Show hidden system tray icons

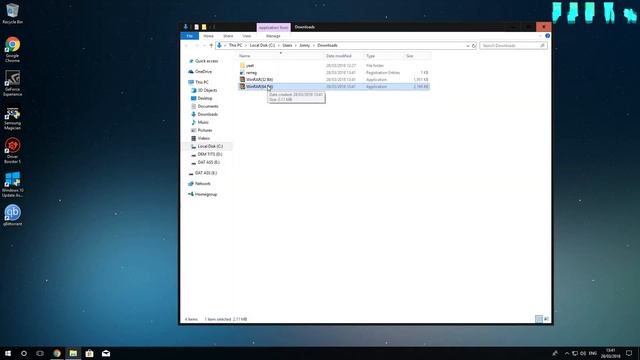click(x=567, y=353)
